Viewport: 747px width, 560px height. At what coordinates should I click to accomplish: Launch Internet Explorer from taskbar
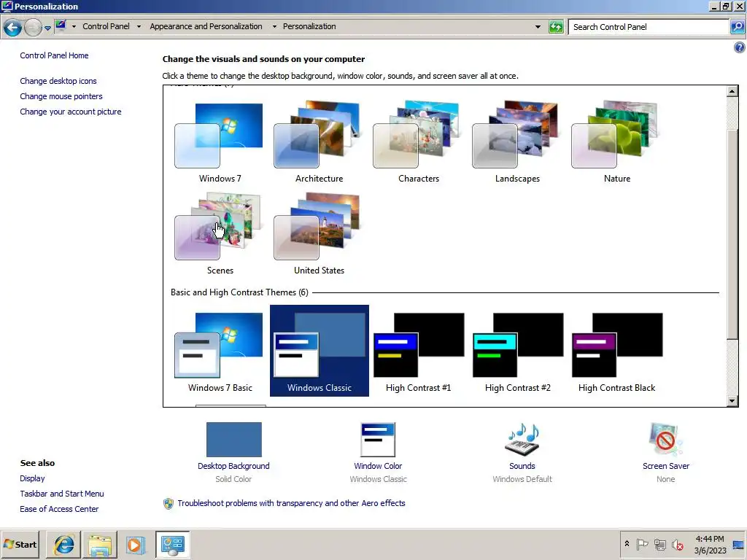coord(64,544)
